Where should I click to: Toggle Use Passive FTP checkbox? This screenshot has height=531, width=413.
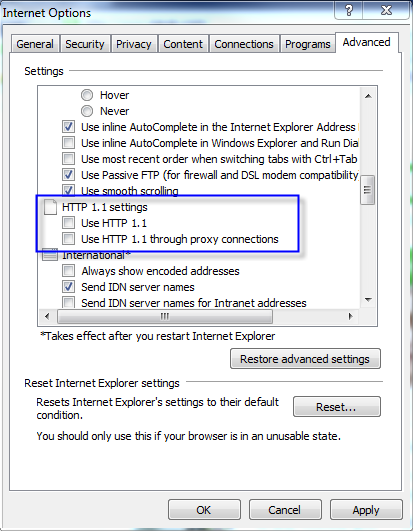69,175
